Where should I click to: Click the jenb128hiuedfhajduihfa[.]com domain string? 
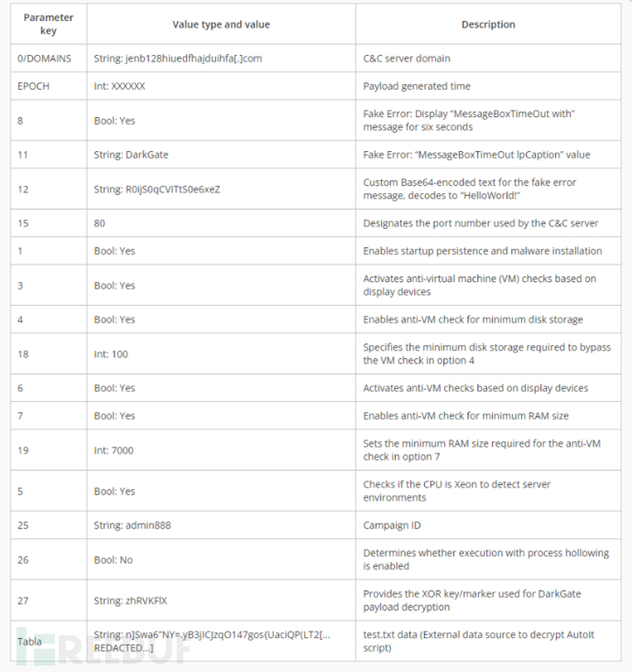point(178,59)
